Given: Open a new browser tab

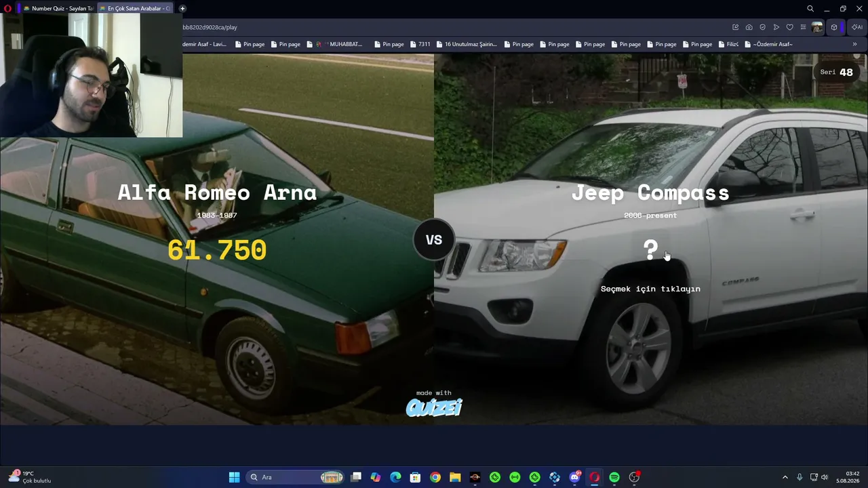Looking at the screenshot, I should click(x=182, y=8).
